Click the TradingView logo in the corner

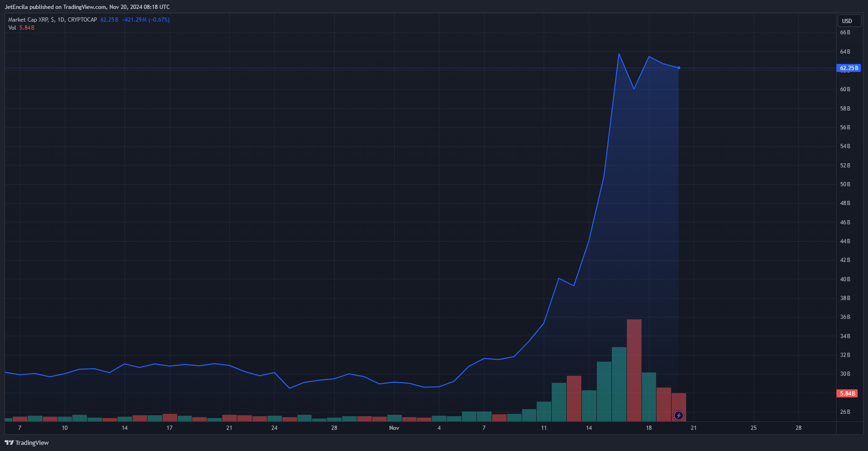click(x=27, y=443)
